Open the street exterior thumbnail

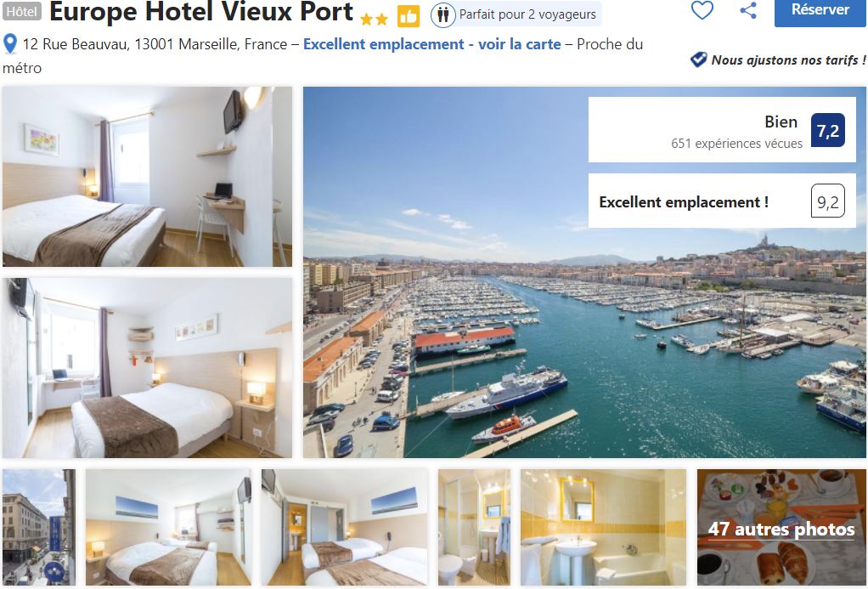(39, 528)
